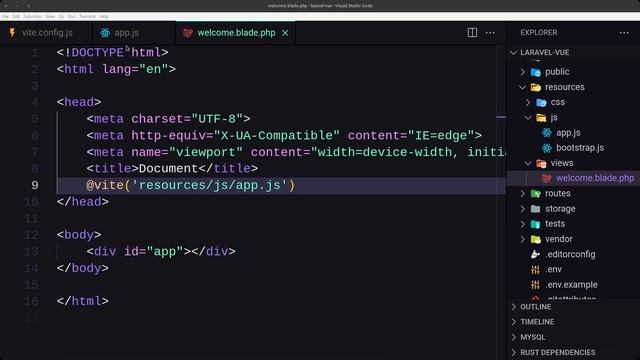Click the vendor folder icon
The width and height of the screenshot is (640, 360).
click(536, 239)
